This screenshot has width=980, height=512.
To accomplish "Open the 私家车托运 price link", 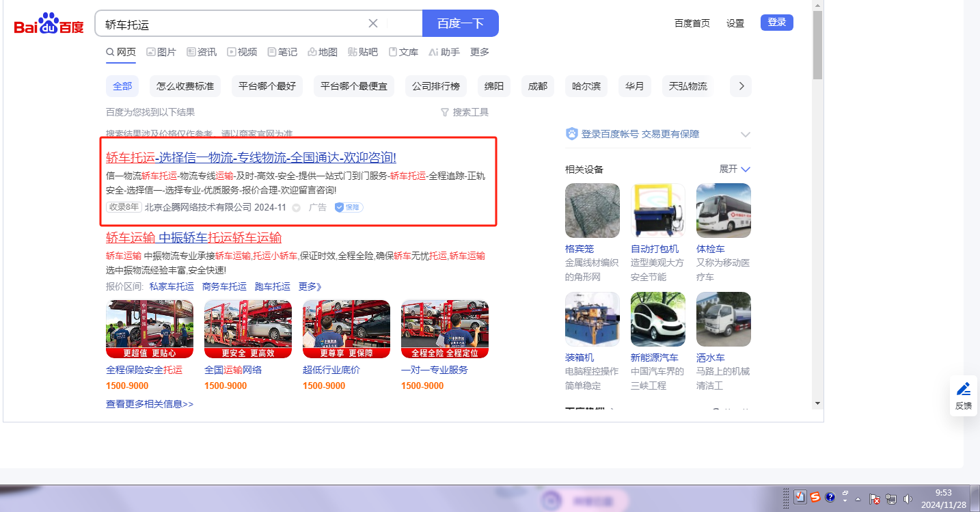I will click(x=172, y=286).
